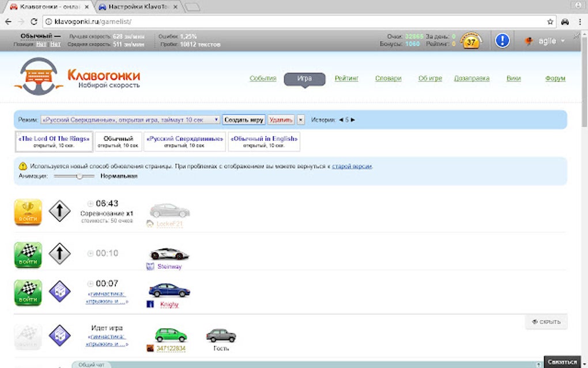Open the старой версии link
Screen dimensions: 588x368
coord(352,166)
